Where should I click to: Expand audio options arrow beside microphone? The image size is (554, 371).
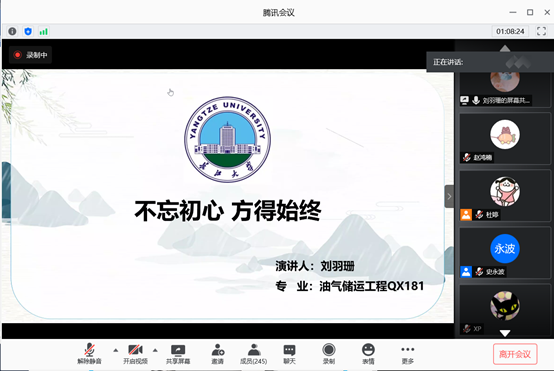tap(116, 351)
